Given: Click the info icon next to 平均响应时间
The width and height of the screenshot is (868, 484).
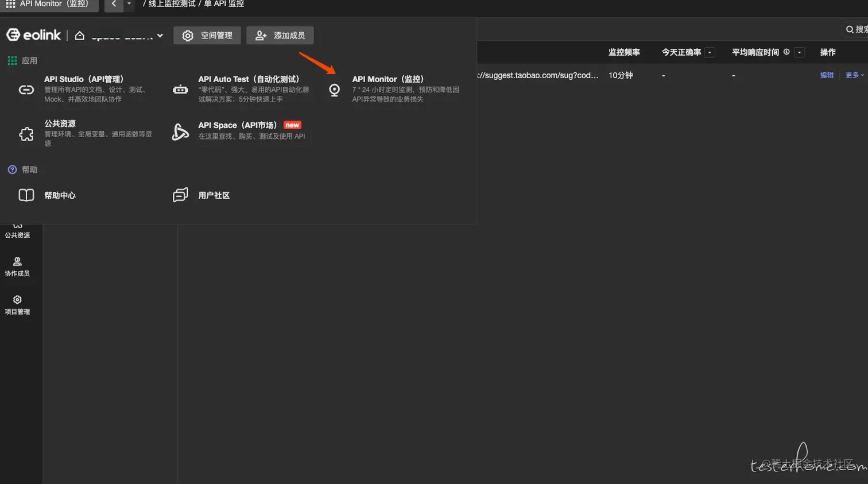Looking at the screenshot, I should point(786,52).
